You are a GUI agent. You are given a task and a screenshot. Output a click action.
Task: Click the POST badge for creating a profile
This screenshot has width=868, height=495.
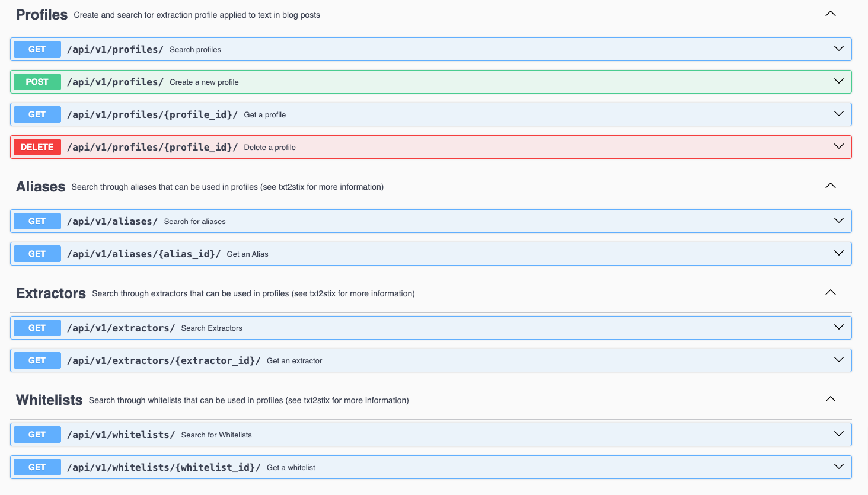click(37, 82)
